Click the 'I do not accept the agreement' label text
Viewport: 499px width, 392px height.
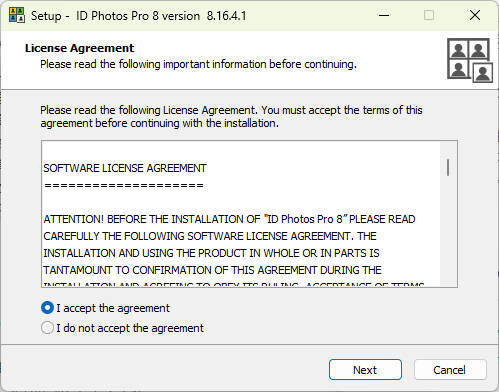click(130, 328)
